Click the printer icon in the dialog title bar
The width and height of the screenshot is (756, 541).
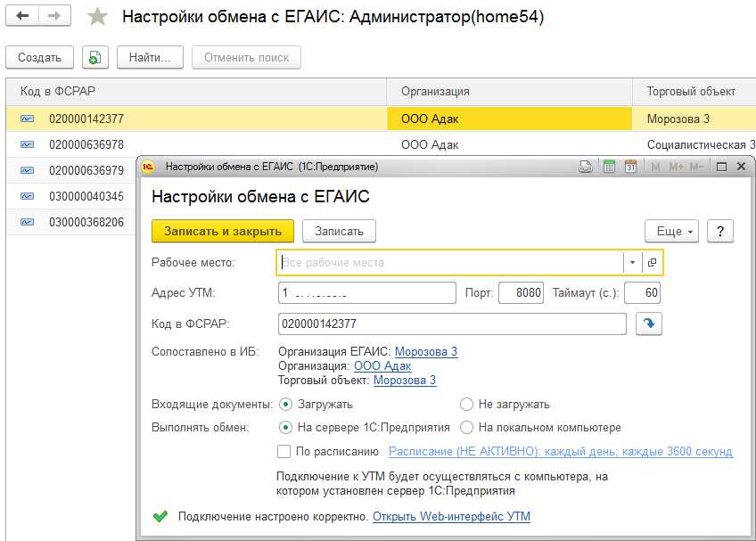pyautogui.click(x=586, y=167)
